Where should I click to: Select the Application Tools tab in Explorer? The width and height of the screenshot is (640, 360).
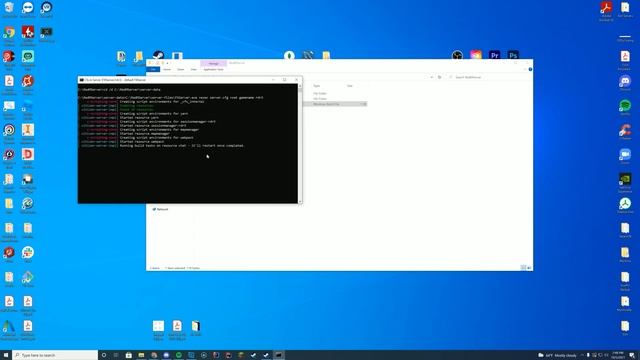click(x=213, y=69)
